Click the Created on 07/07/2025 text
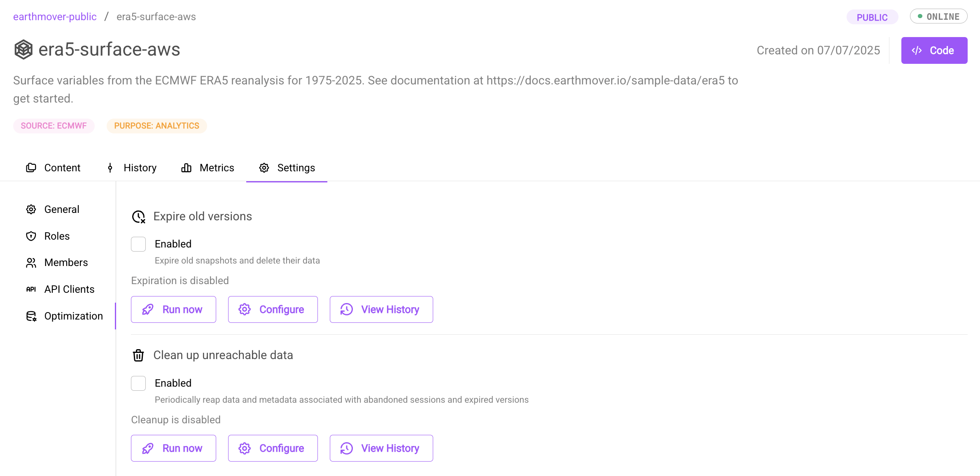 click(818, 50)
